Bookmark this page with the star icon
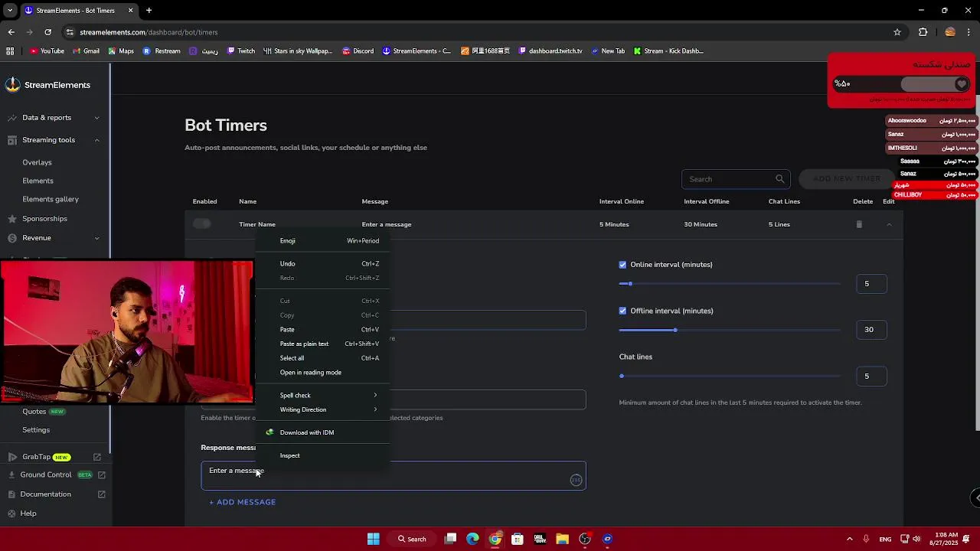 pos(897,32)
